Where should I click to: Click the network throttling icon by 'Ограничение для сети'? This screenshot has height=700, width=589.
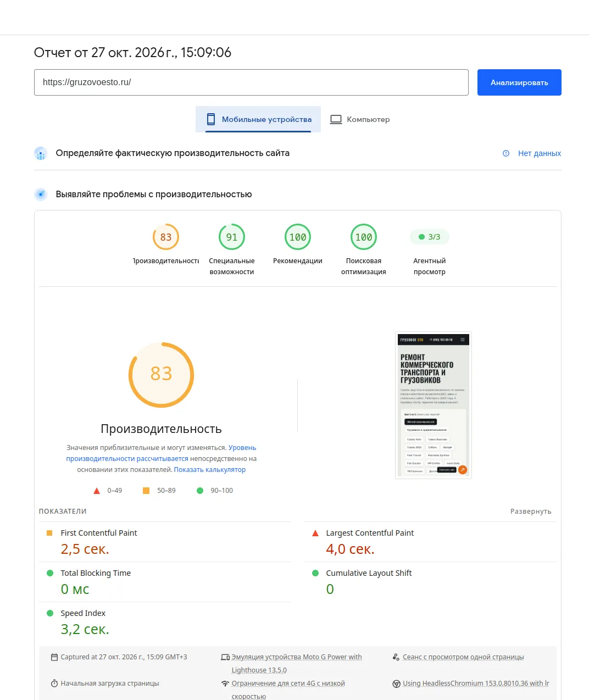[225, 684]
